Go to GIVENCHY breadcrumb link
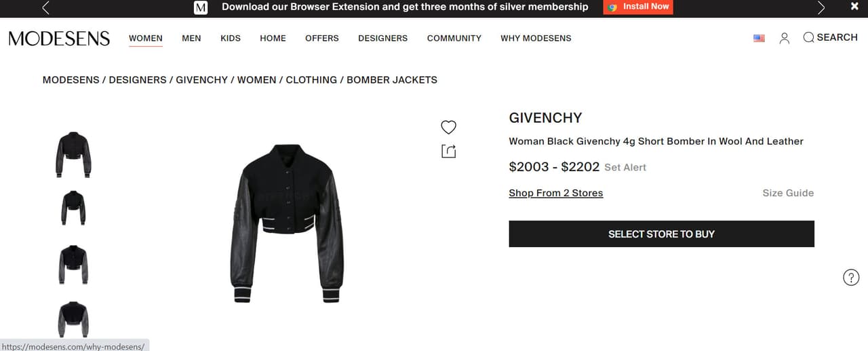 (202, 79)
